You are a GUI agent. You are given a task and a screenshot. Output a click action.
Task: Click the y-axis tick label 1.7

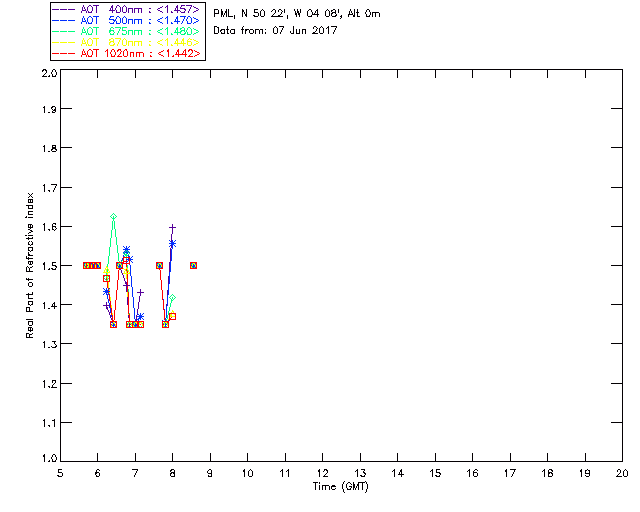[x=49, y=187]
